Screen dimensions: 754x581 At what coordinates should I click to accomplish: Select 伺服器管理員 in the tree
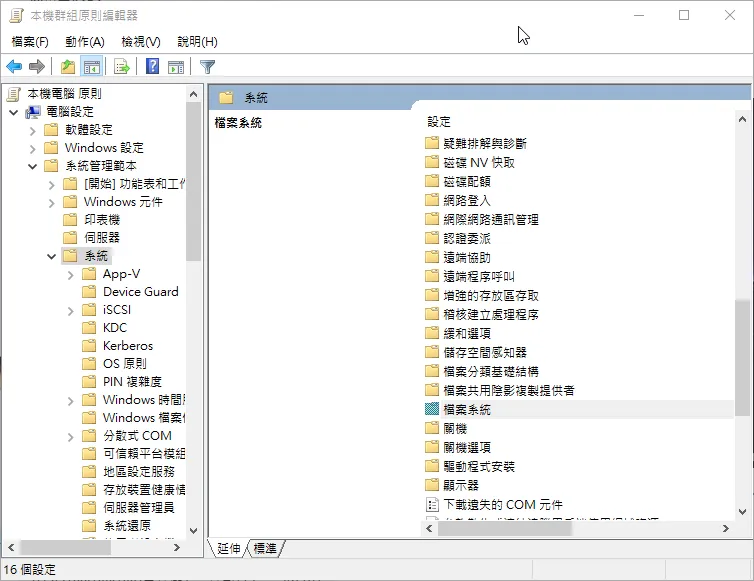[x=138, y=507]
